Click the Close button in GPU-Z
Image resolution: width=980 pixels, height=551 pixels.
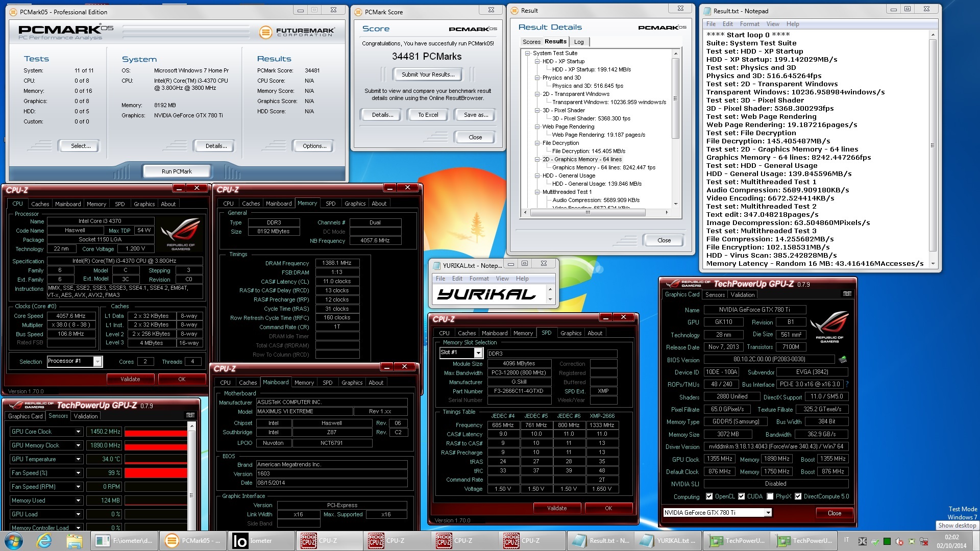pos(834,513)
